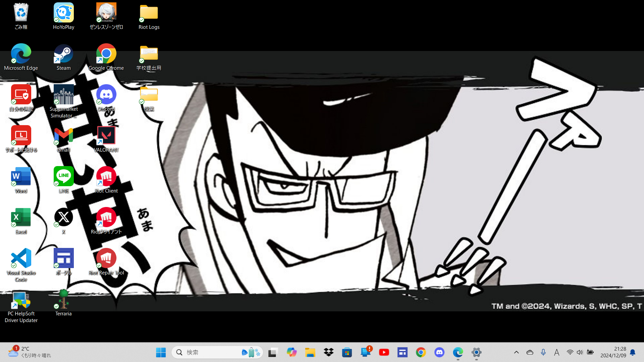Open Gmail from the desktop

[x=63, y=135]
